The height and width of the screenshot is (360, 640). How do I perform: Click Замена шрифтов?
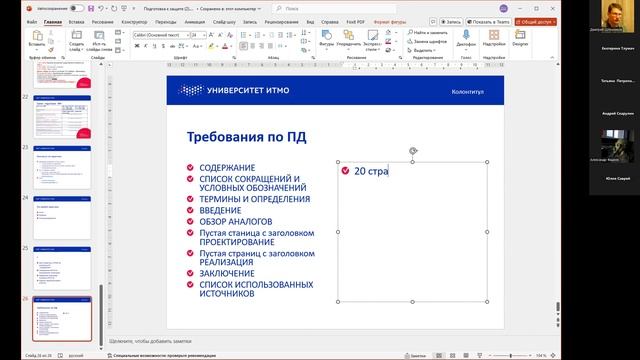427,41
